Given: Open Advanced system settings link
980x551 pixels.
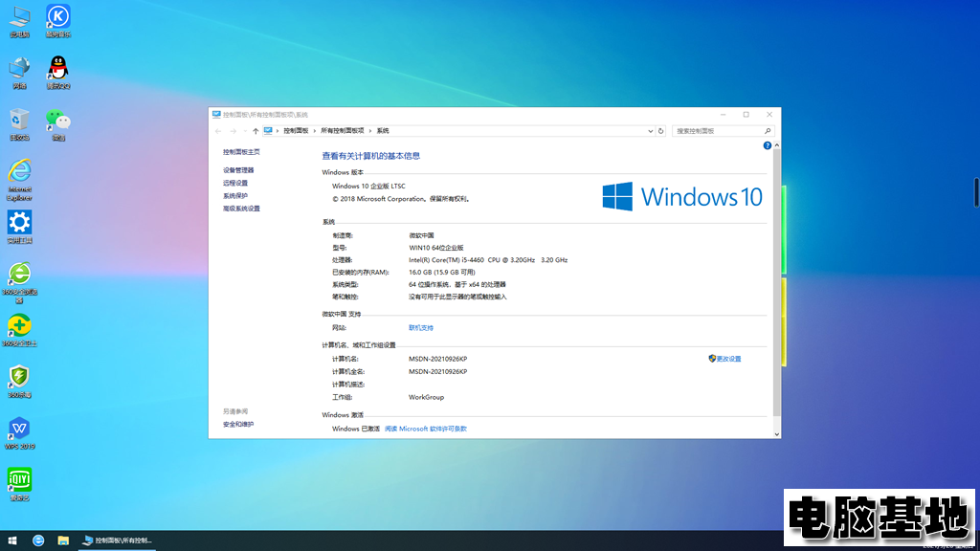Looking at the screenshot, I should [241, 209].
